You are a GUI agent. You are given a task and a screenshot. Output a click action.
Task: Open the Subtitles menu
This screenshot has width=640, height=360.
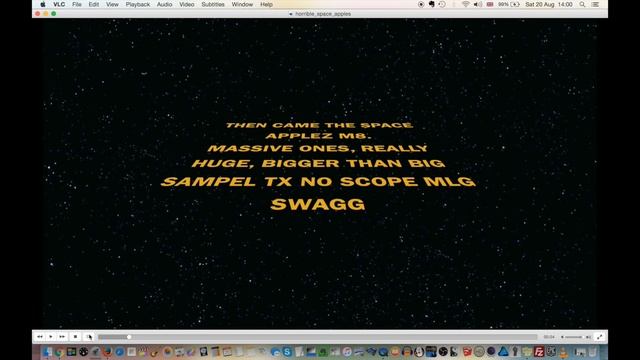click(x=213, y=4)
